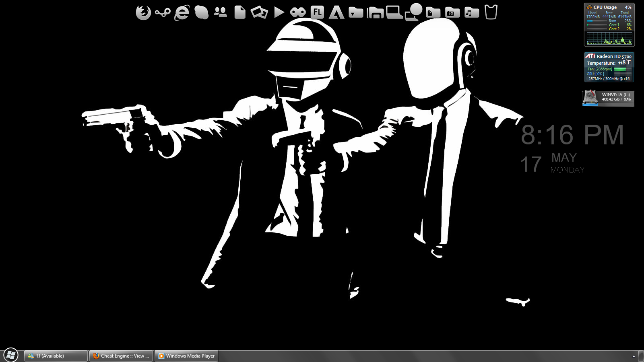Screen dimensions: 644x362
Task: Open Windows Media Player taskbar button
Action: pos(186,356)
